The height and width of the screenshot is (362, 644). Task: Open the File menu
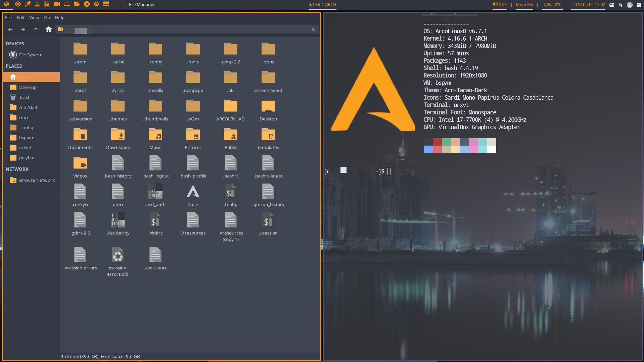[x=8, y=17]
